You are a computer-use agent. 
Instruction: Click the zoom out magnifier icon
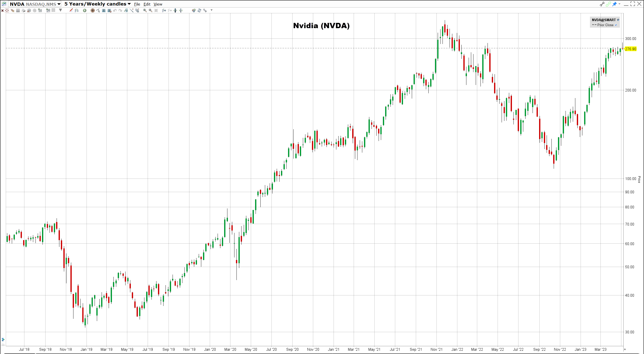[150, 11]
